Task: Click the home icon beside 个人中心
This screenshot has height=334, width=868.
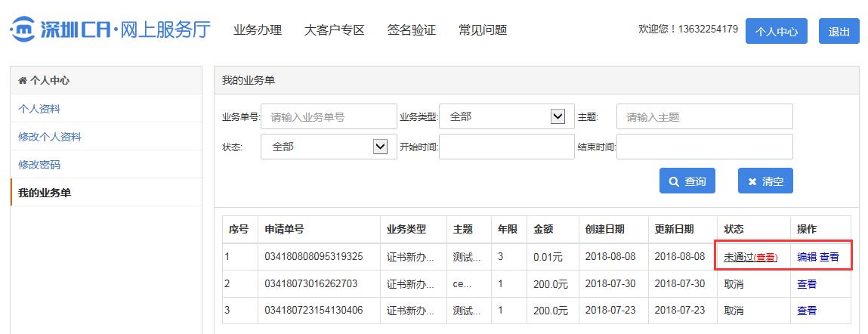Action: (22, 81)
